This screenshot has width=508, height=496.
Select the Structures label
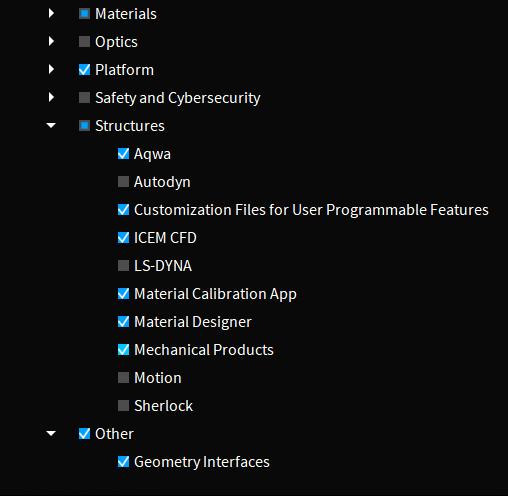130,126
